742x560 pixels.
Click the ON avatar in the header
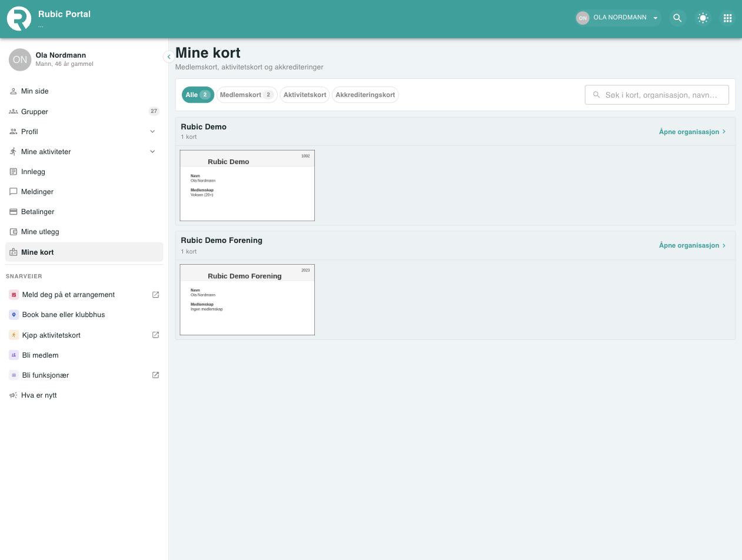tap(583, 18)
